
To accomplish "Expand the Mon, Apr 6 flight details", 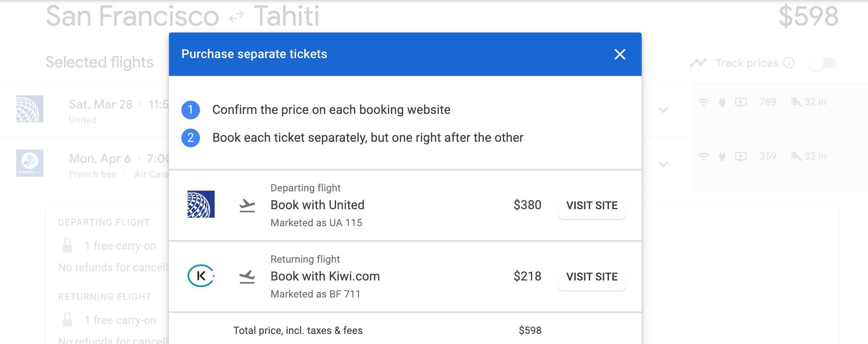I will (x=663, y=164).
